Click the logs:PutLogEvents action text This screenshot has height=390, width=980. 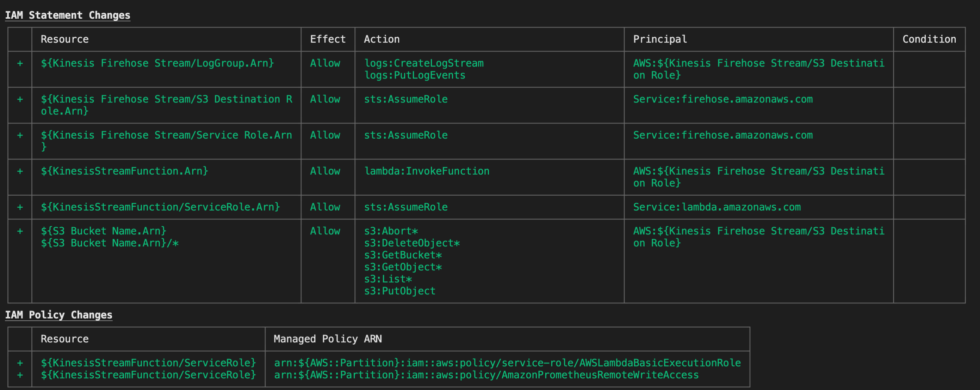pyautogui.click(x=415, y=75)
